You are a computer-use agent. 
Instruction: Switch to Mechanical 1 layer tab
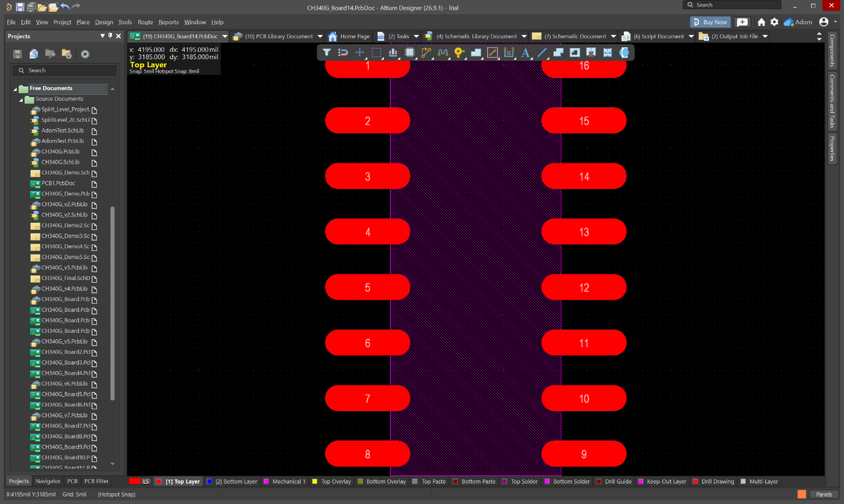pyautogui.click(x=284, y=482)
